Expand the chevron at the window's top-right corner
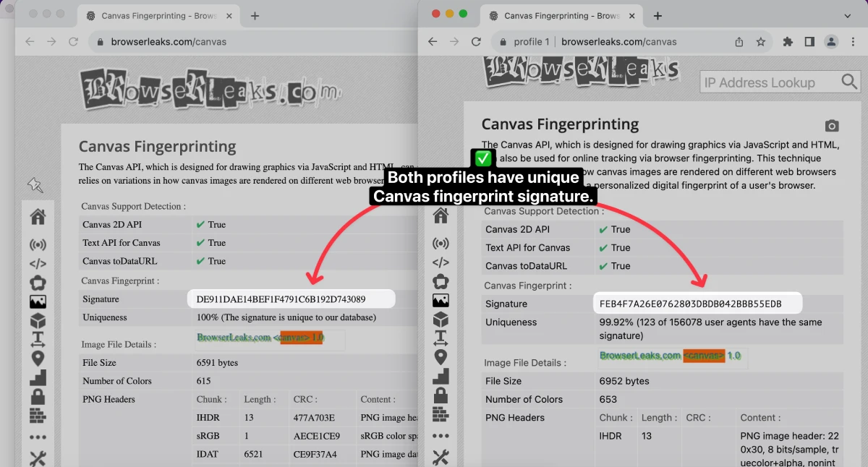Image resolution: width=868 pixels, height=467 pixels. pos(848,15)
